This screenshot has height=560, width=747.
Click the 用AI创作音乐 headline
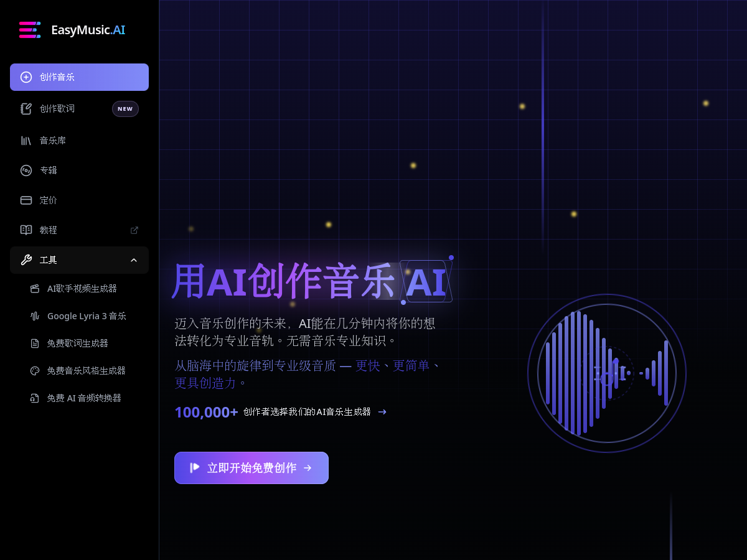point(283,282)
